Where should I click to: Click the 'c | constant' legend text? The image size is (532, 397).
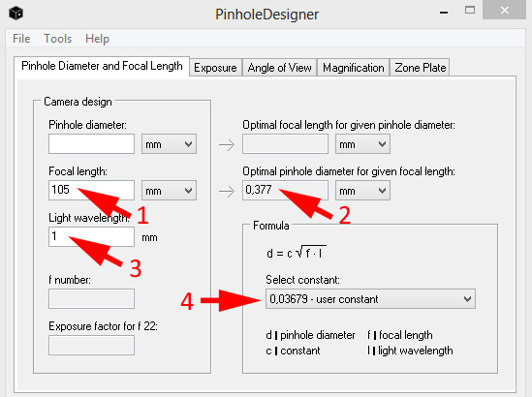pyautogui.click(x=293, y=351)
